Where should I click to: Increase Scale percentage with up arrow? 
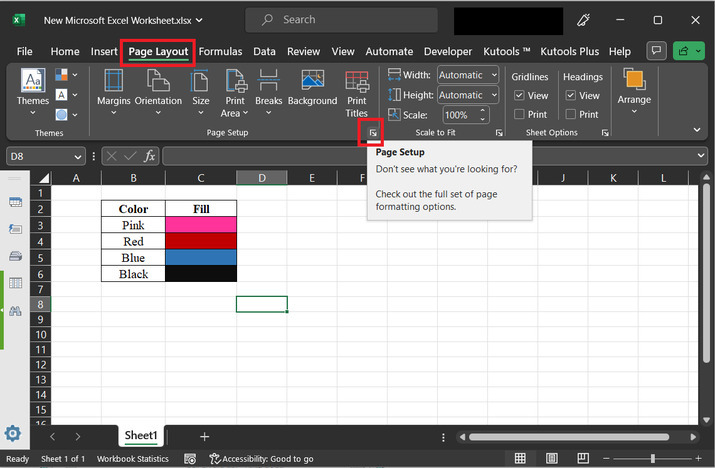pyautogui.click(x=482, y=110)
